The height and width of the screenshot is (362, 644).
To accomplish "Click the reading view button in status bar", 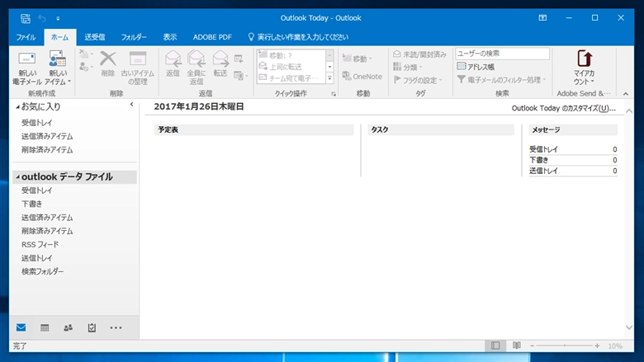I will click(x=517, y=346).
